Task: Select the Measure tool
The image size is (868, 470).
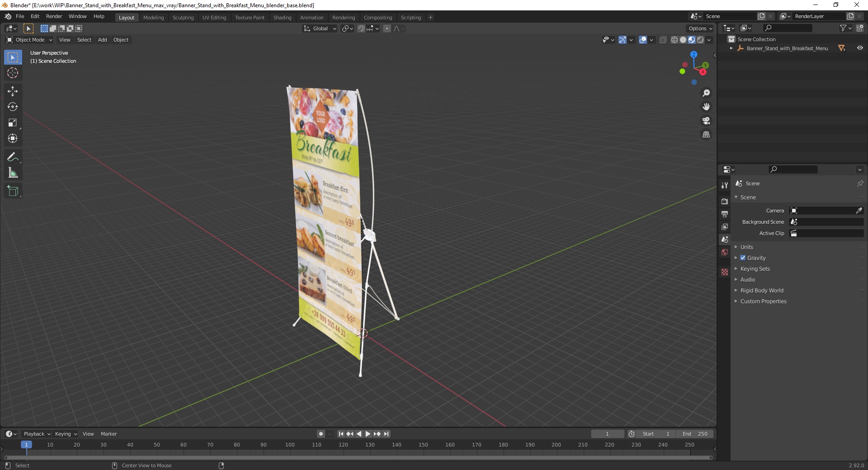Action: click(13, 173)
